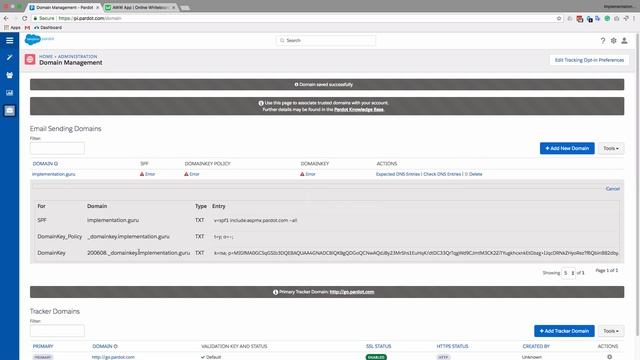This screenshot has height=360, width=640.
Task: Sort Tracker Domains by CREATED BY column
Action: (536, 346)
